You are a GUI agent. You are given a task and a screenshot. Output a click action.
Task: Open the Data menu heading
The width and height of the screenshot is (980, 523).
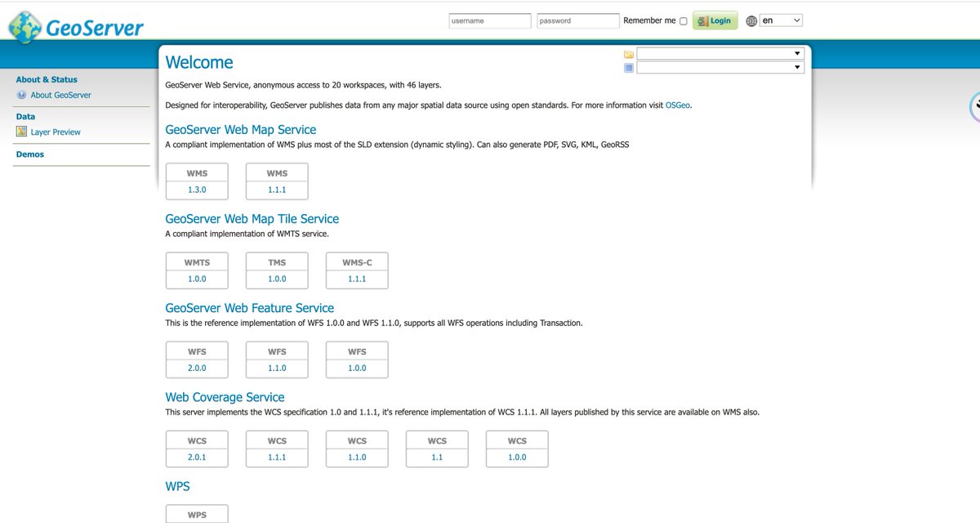tap(25, 117)
